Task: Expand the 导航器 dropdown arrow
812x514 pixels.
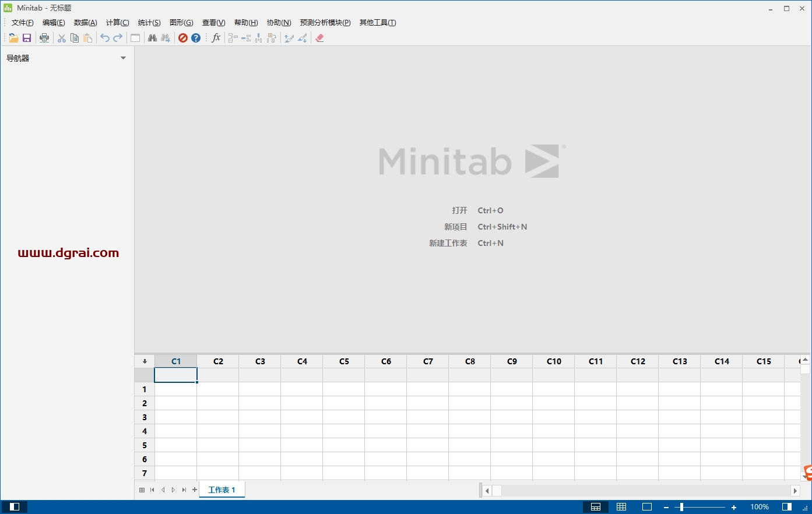Action: click(x=123, y=58)
